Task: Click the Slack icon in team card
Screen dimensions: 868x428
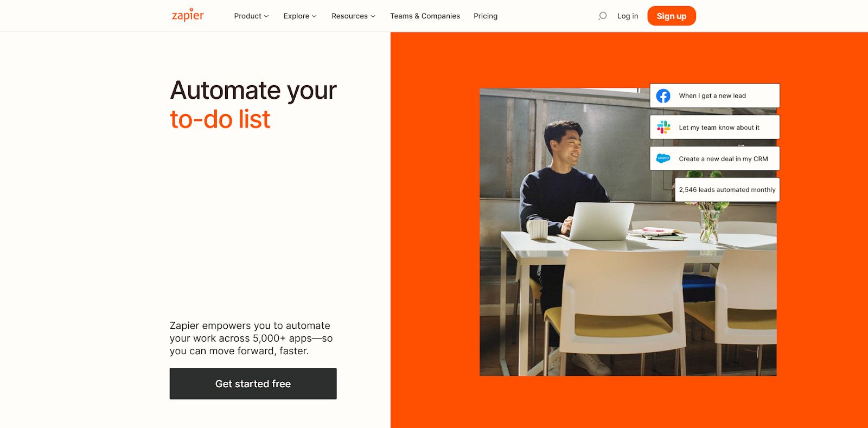Action: (x=663, y=127)
